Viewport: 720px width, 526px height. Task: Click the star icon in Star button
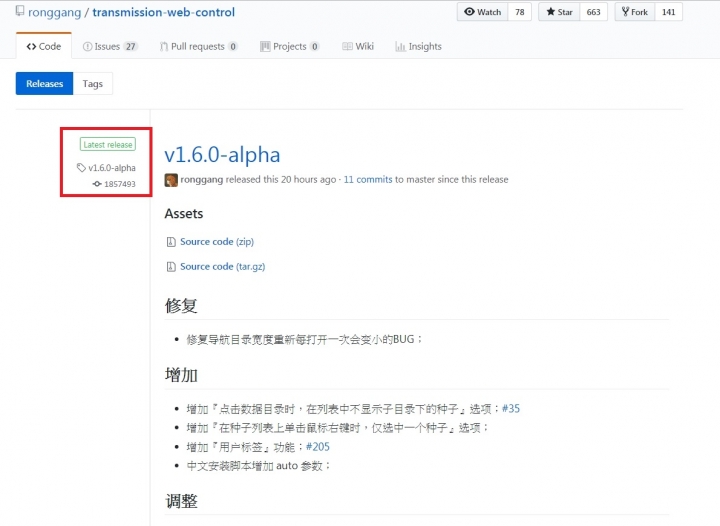[x=551, y=11]
